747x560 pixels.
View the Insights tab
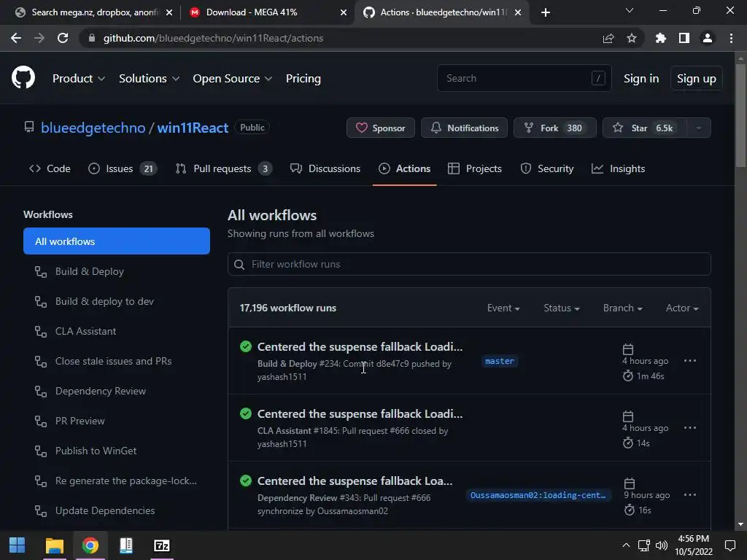tap(619, 168)
